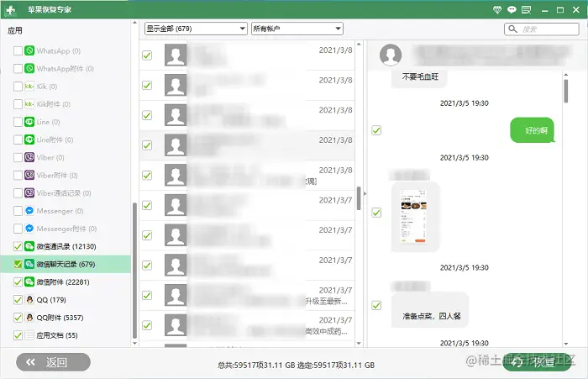Click the 好的啊 green message bubble
Image resolution: width=588 pixels, height=379 pixels.
(x=532, y=130)
